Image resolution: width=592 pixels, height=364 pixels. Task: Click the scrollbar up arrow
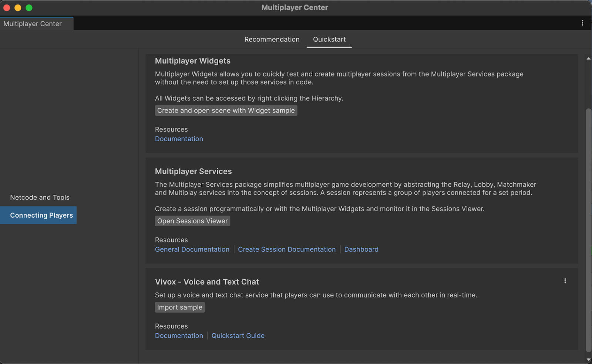coord(588,58)
